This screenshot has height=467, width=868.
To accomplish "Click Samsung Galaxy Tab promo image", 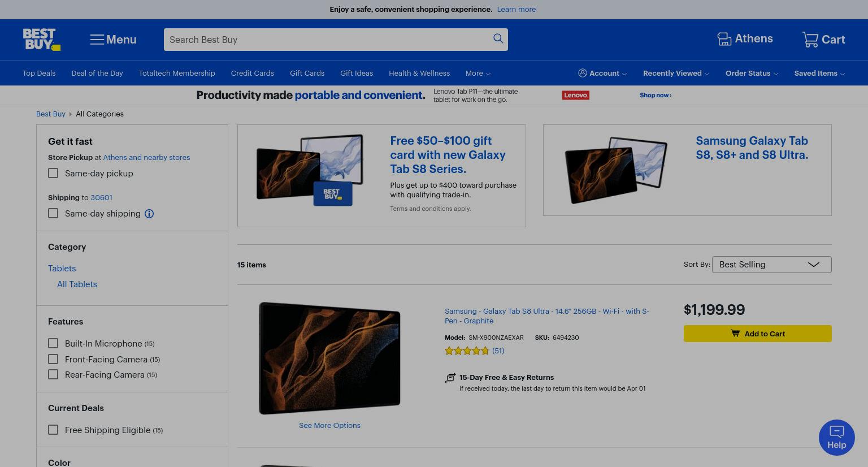I will pos(616,170).
